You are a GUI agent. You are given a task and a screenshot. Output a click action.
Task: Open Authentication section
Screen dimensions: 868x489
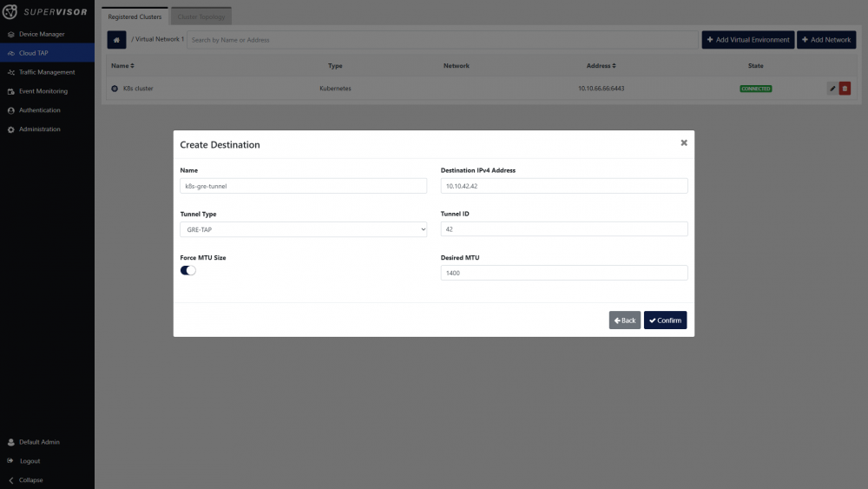click(39, 110)
